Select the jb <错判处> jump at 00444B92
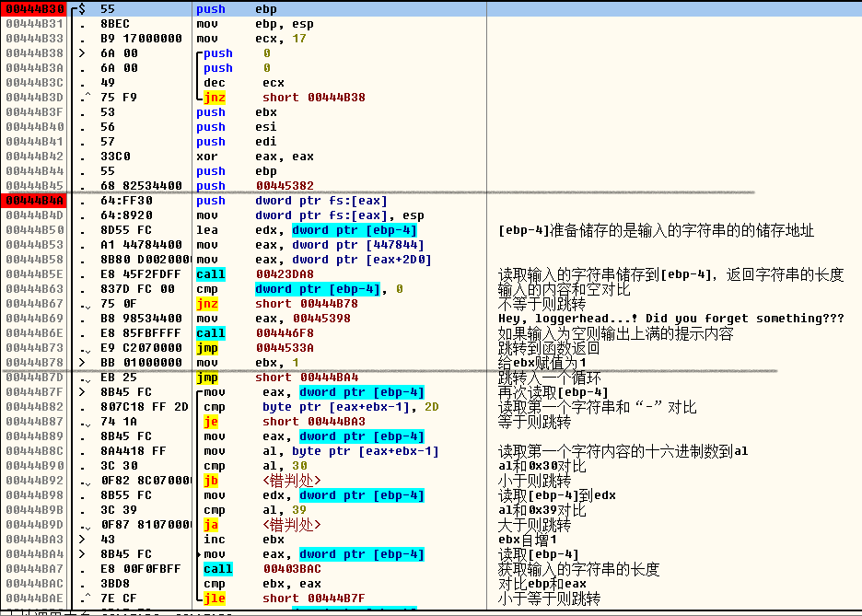 (262, 481)
